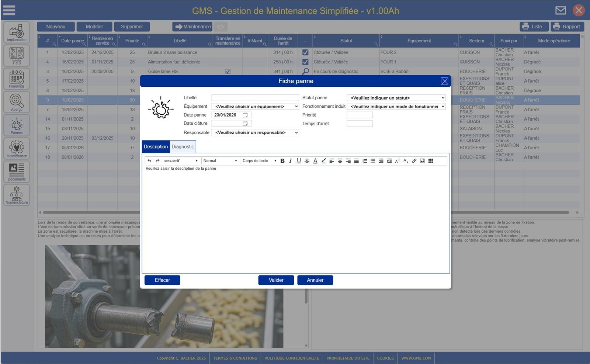Click the Libellé input field

[x=255, y=98]
